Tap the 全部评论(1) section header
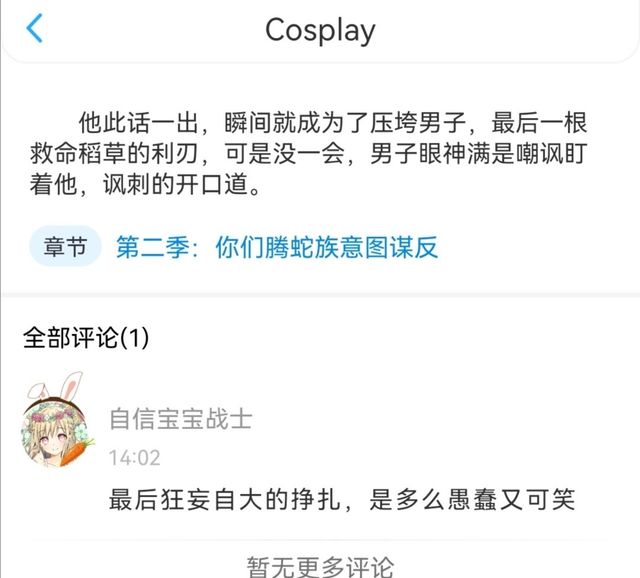 tap(86, 338)
